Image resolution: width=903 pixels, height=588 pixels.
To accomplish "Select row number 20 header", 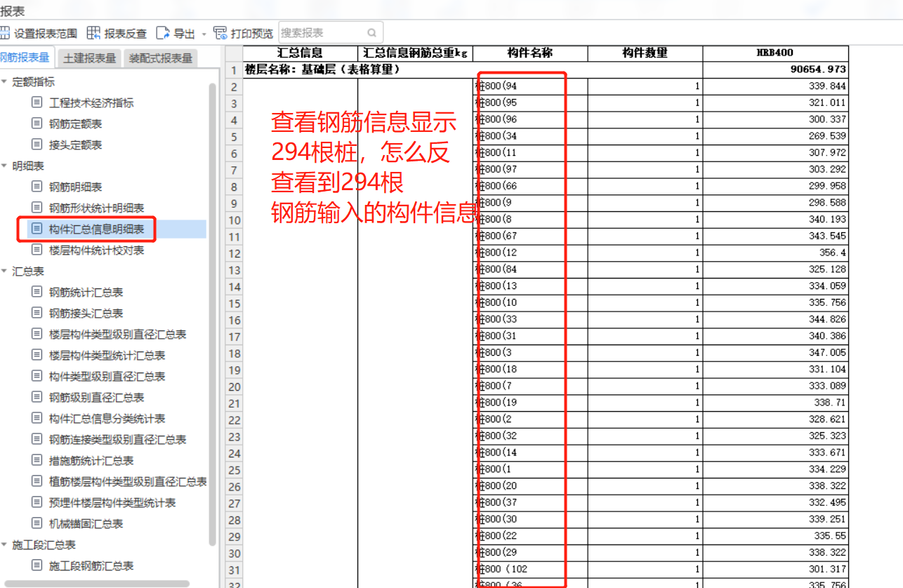I will (234, 387).
